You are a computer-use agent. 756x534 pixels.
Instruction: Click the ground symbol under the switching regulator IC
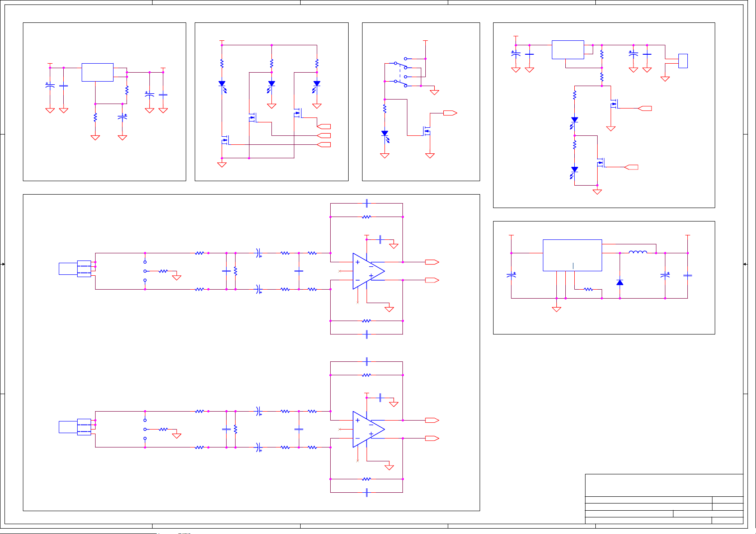556,309
